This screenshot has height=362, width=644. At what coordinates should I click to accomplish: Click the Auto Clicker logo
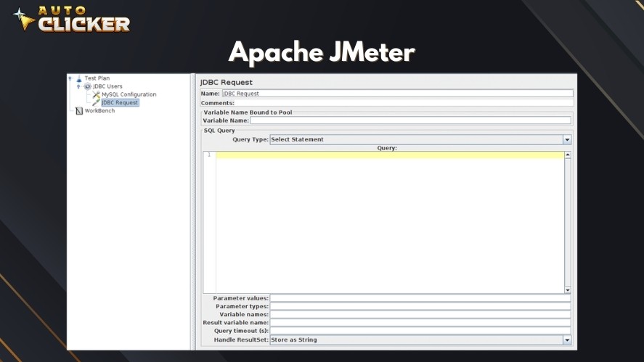tap(71, 19)
